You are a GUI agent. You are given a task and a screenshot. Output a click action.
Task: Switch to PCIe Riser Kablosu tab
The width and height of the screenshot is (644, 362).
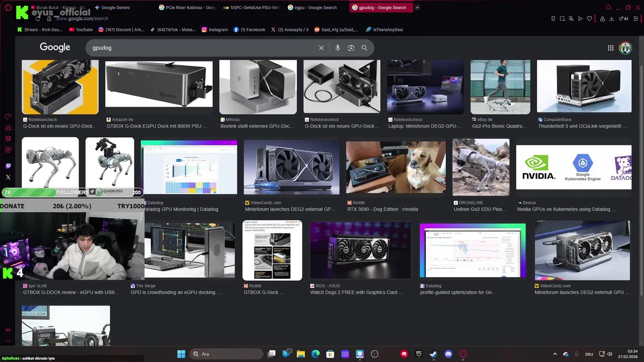187,8
